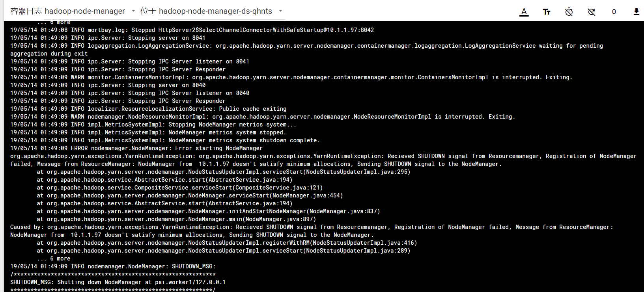Click the slashed clock timestamps icon
Image resolution: width=644 pixels, height=292 pixels.
(x=569, y=12)
